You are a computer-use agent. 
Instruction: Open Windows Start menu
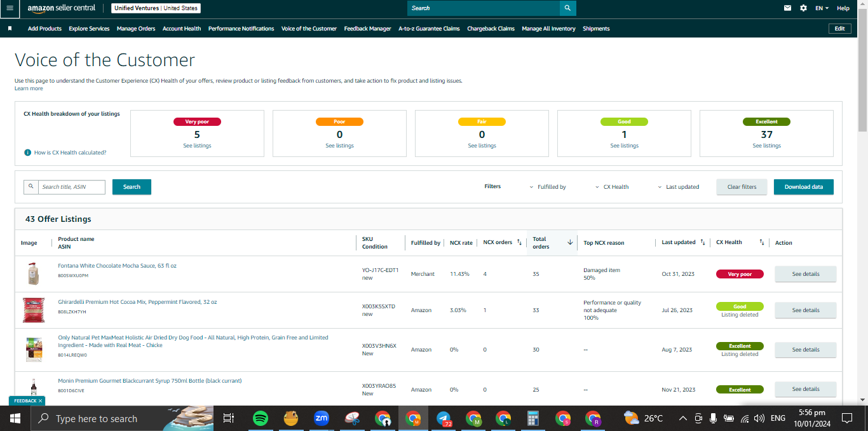[x=15, y=418]
